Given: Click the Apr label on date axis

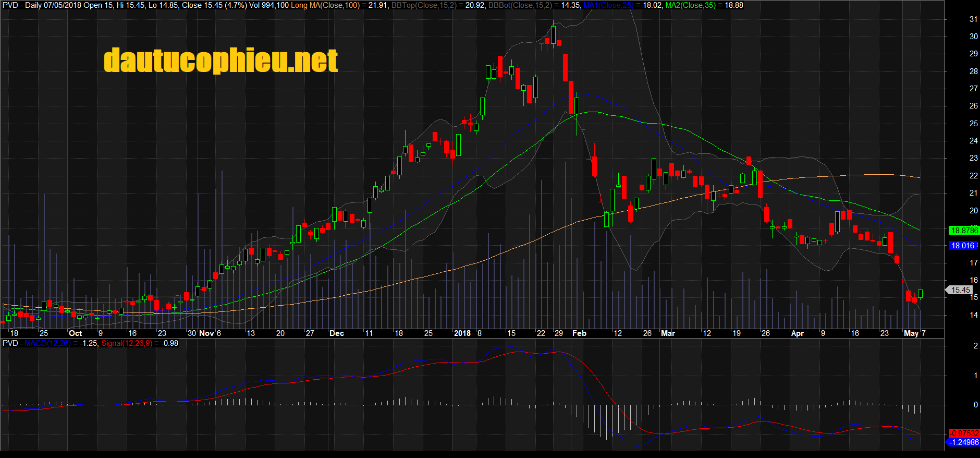Looking at the screenshot, I should [798, 333].
